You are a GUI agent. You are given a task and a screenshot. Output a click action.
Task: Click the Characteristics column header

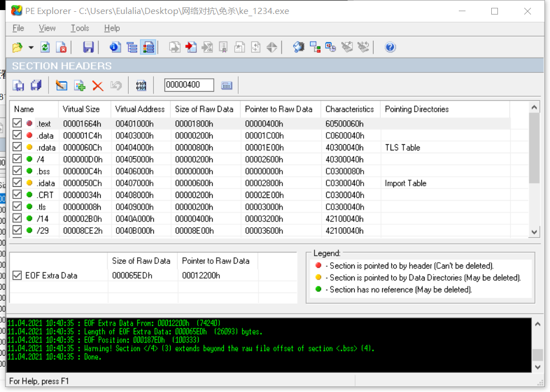351,110
